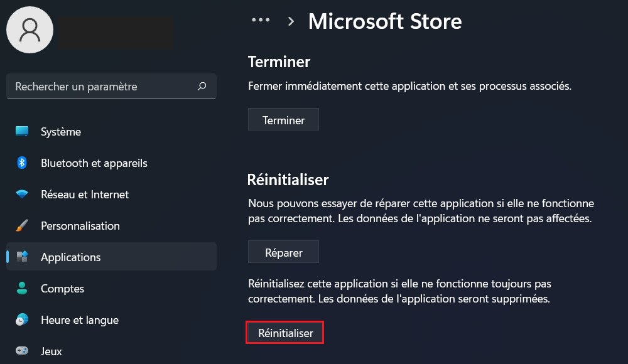Open the 'Bluetooth et appareils' label
The image size is (628, 364).
(94, 163)
